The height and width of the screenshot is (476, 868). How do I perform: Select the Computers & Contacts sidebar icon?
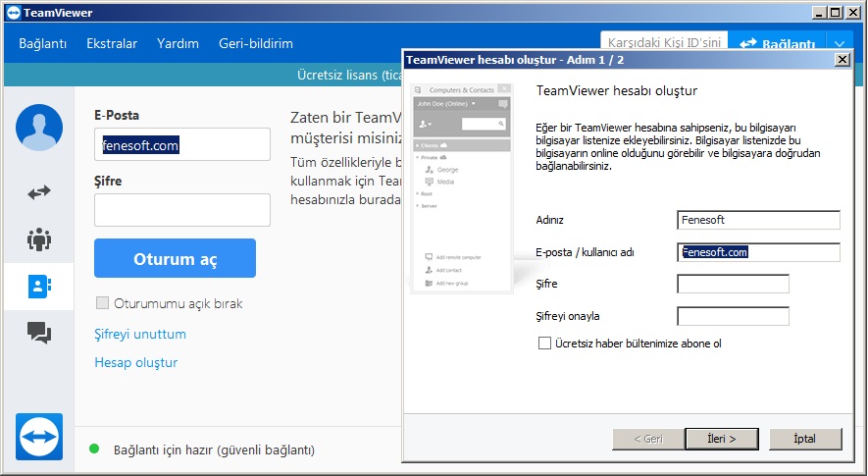[39, 286]
